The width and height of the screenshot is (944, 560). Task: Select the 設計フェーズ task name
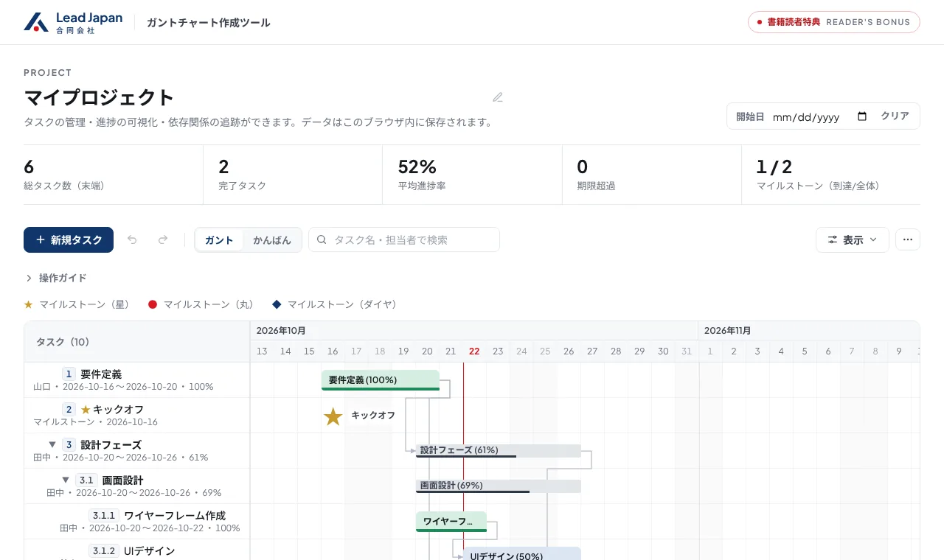coord(111,444)
